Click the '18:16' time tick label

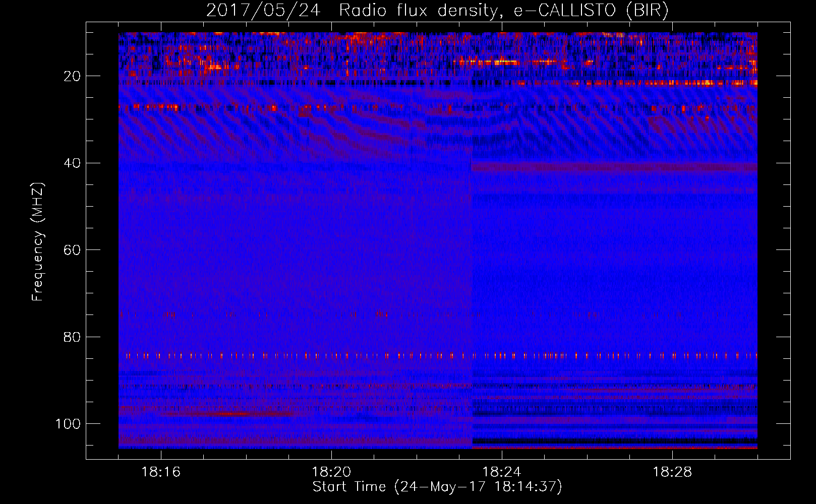click(x=161, y=472)
